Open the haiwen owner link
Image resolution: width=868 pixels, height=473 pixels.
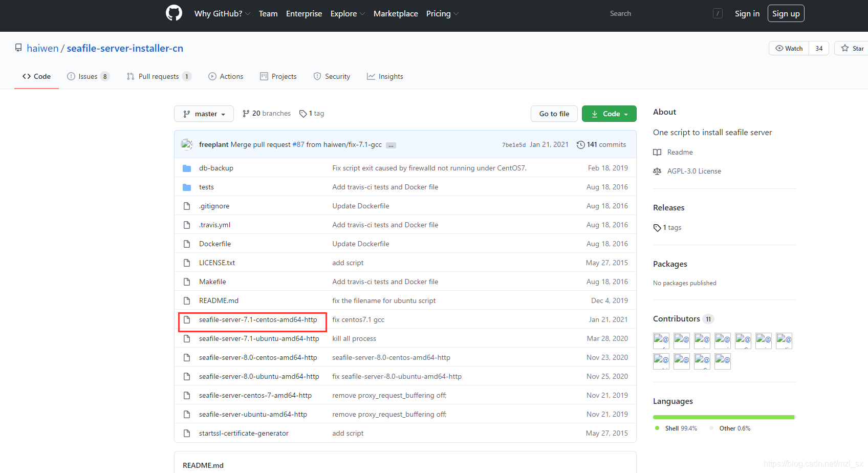point(42,48)
